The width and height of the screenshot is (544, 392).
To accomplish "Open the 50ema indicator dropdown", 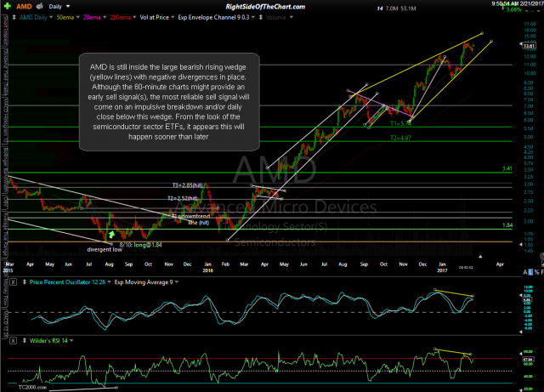I will 77,17.
